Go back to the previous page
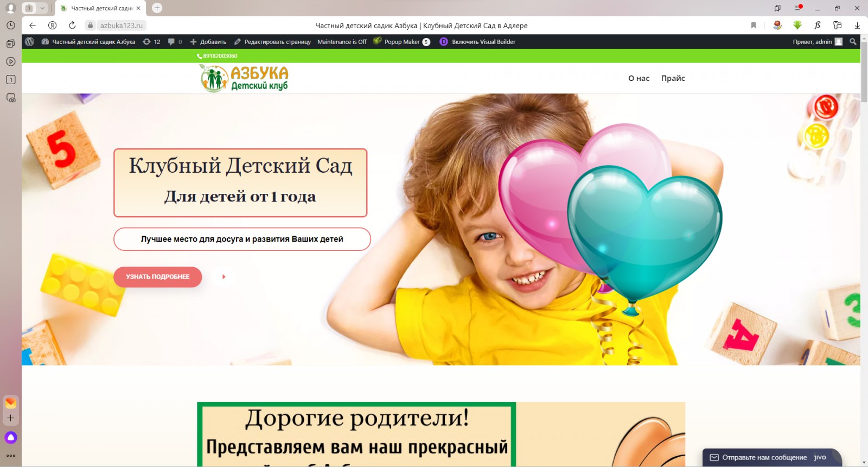Screen dimensions: 868x467 click(33, 26)
